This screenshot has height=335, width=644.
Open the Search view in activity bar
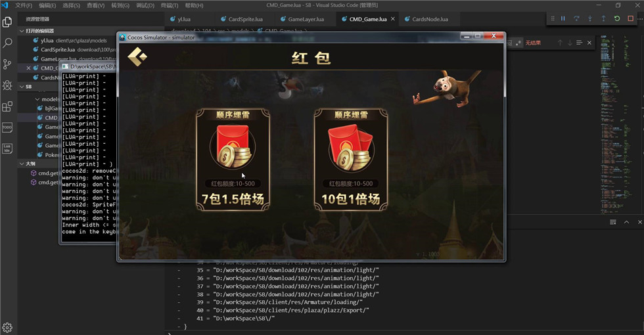coord(7,43)
